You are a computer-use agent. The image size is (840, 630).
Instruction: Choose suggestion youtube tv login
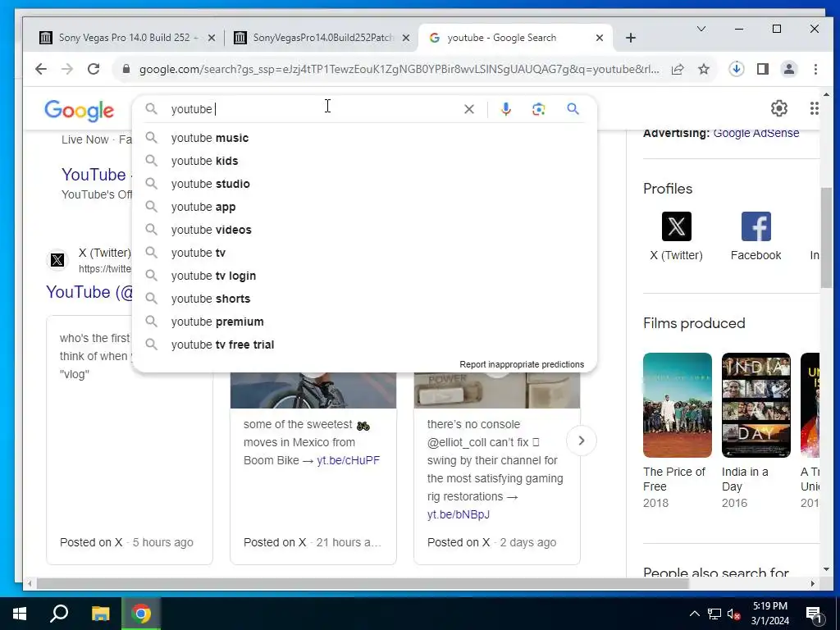click(364, 276)
